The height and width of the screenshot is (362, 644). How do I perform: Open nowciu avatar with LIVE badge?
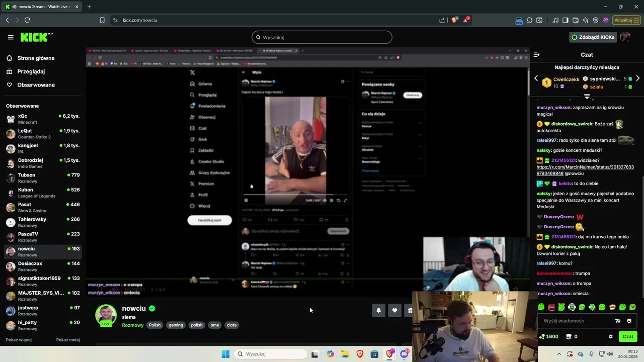click(x=106, y=315)
